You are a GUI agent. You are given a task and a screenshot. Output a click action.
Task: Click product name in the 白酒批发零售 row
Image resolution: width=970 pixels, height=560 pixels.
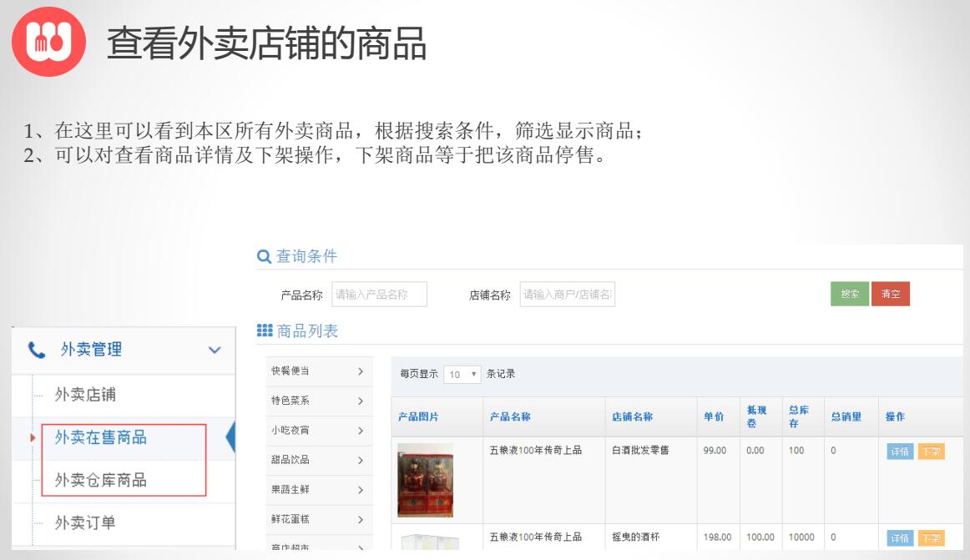tap(536, 451)
